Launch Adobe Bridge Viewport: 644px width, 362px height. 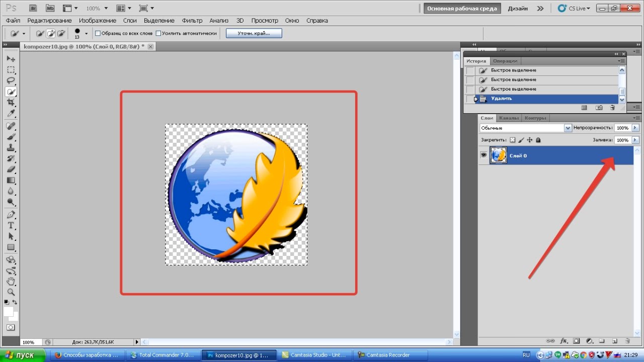[x=33, y=9]
